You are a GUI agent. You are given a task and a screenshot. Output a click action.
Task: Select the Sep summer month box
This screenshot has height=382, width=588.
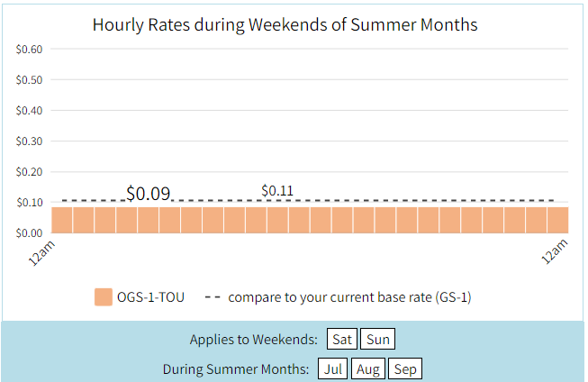click(405, 368)
